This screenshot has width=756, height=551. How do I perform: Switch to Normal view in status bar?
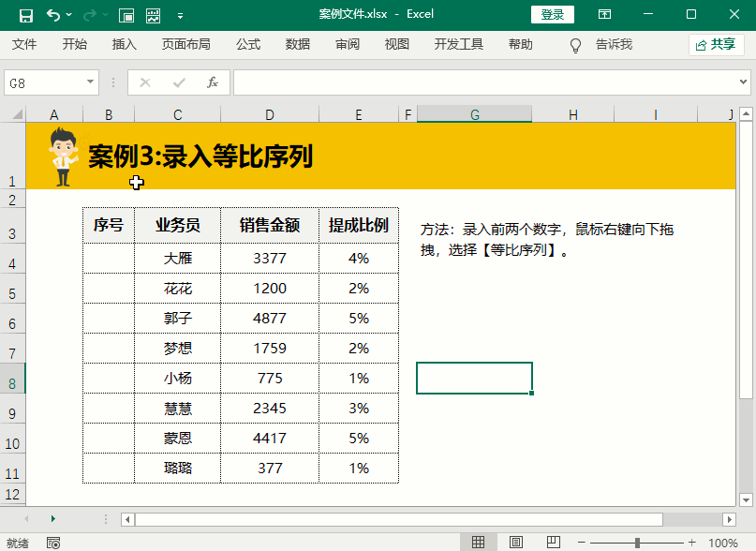click(478, 543)
